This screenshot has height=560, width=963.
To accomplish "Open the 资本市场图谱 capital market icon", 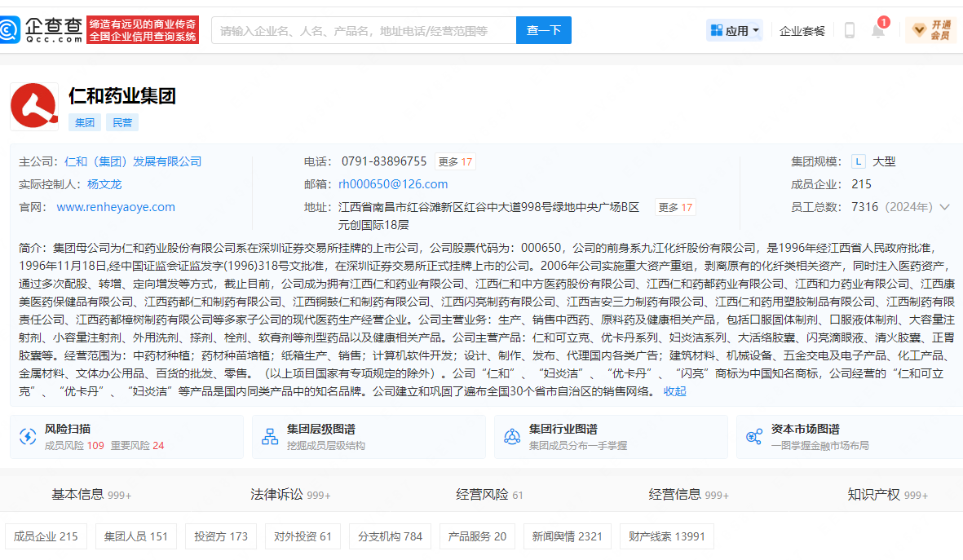I will tap(753, 437).
